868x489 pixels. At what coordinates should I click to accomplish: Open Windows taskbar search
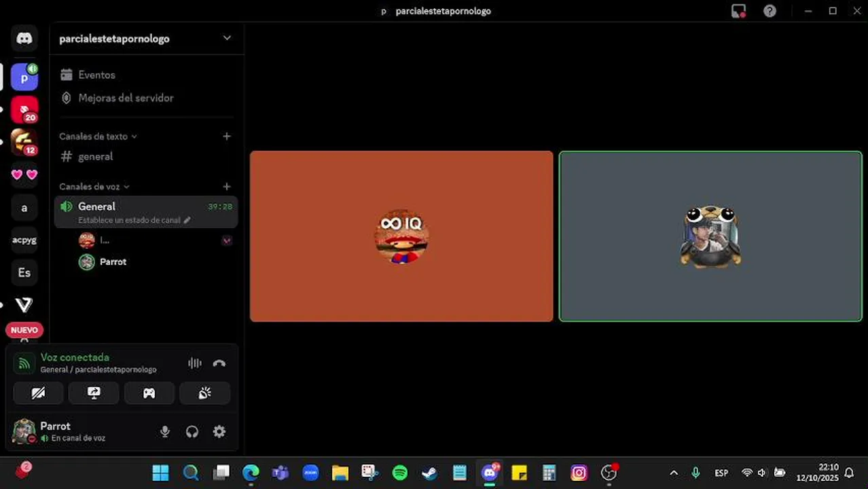pos(191,473)
